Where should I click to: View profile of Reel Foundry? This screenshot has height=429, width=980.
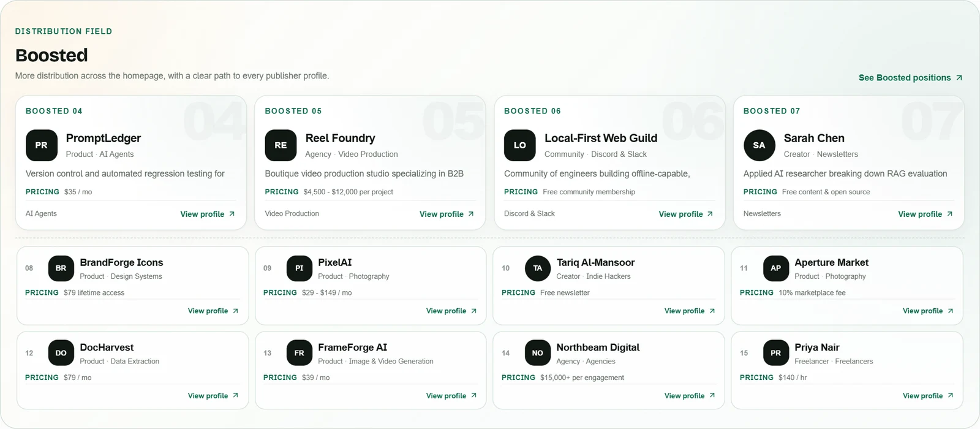[x=447, y=214]
